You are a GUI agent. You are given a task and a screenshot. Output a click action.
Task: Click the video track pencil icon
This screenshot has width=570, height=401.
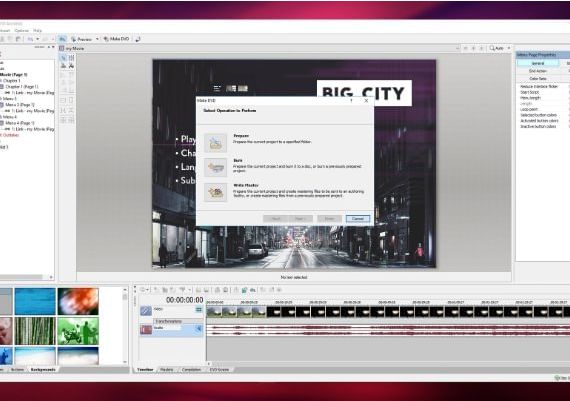pos(146,311)
